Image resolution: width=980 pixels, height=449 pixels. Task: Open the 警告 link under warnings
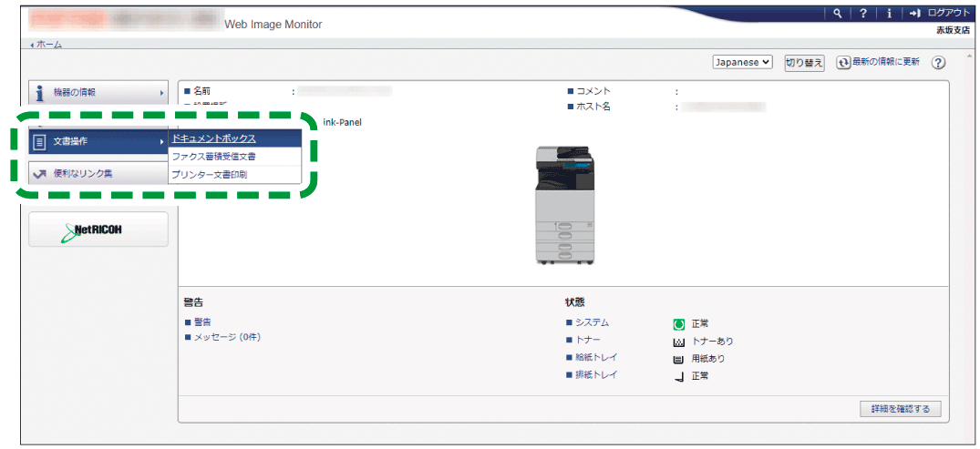(x=201, y=322)
